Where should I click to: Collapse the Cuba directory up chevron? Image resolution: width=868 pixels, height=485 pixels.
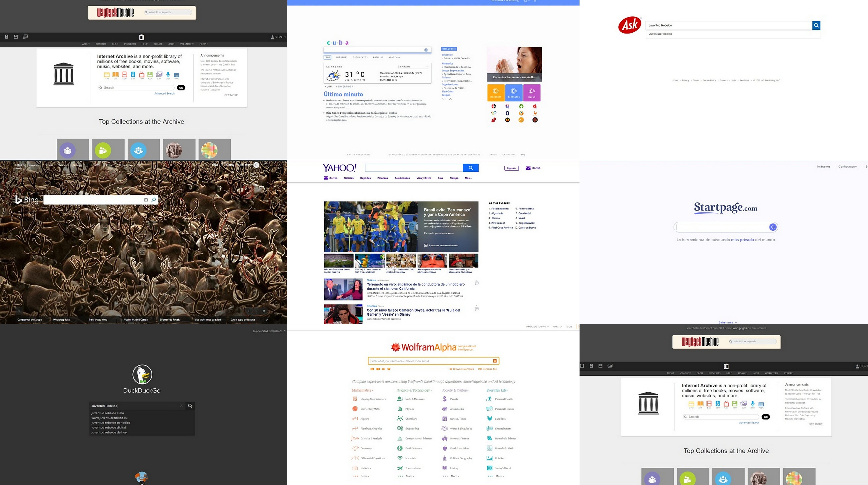pyautogui.click(x=451, y=99)
